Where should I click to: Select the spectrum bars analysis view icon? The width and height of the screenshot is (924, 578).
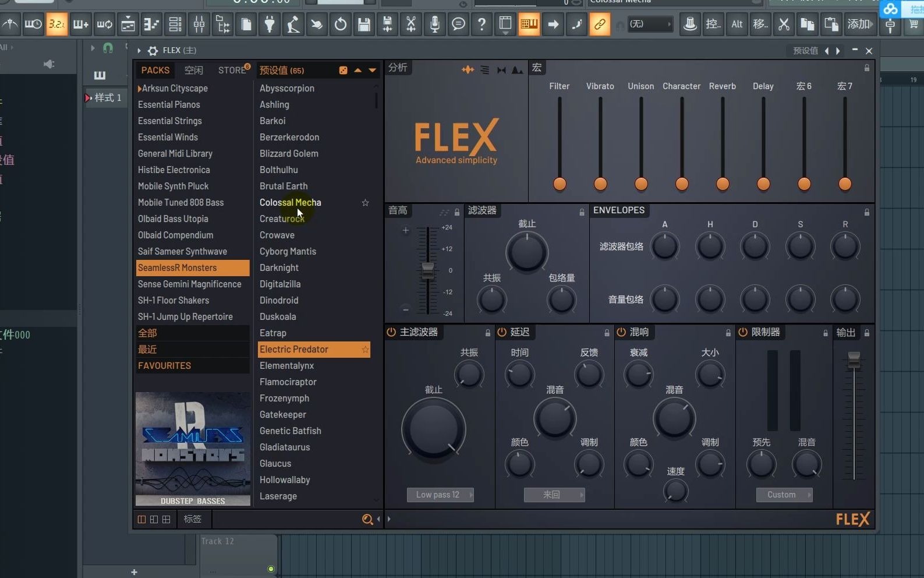click(484, 70)
